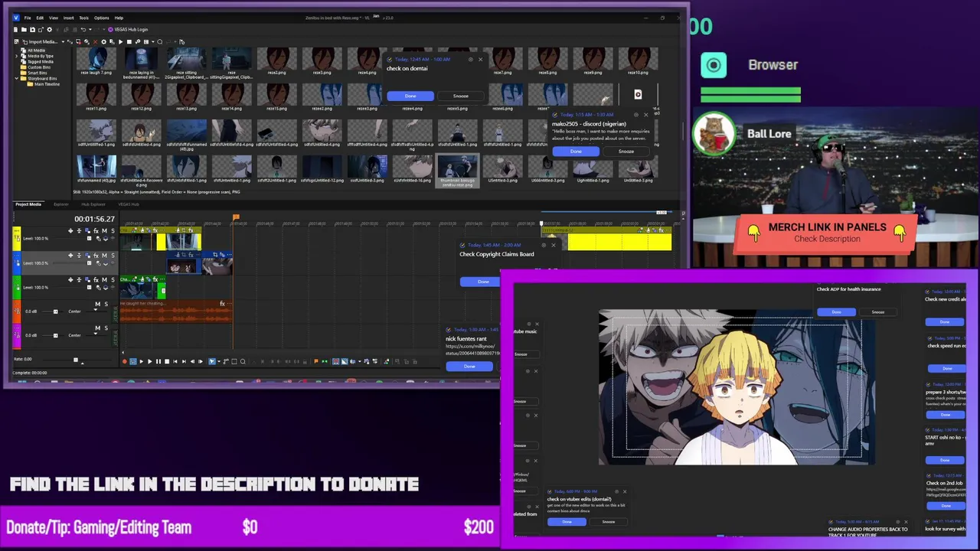Solo the yellow video track

pyautogui.click(x=113, y=230)
